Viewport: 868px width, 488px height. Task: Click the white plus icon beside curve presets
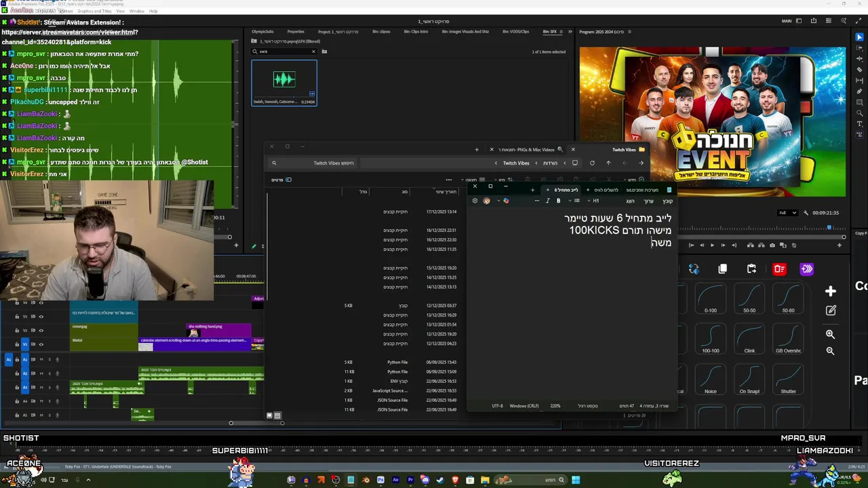click(x=831, y=291)
